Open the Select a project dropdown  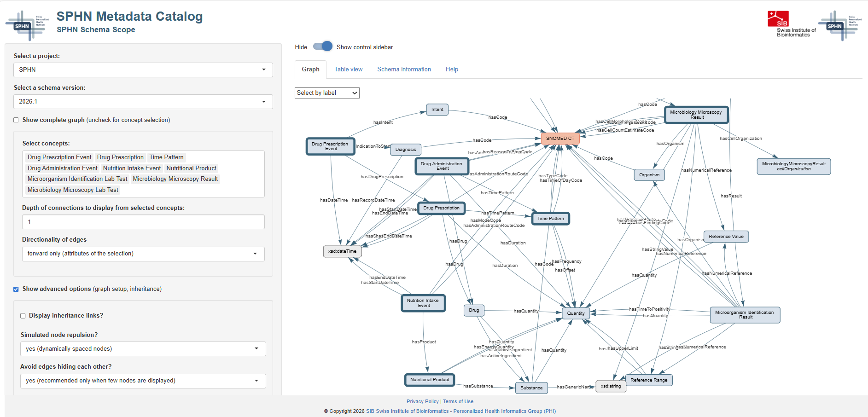(x=143, y=70)
